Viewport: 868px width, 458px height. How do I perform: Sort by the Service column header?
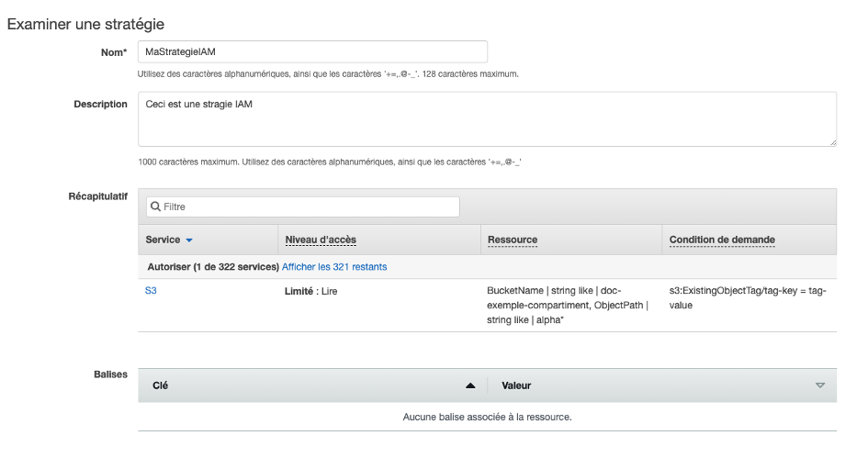(x=163, y=240)
